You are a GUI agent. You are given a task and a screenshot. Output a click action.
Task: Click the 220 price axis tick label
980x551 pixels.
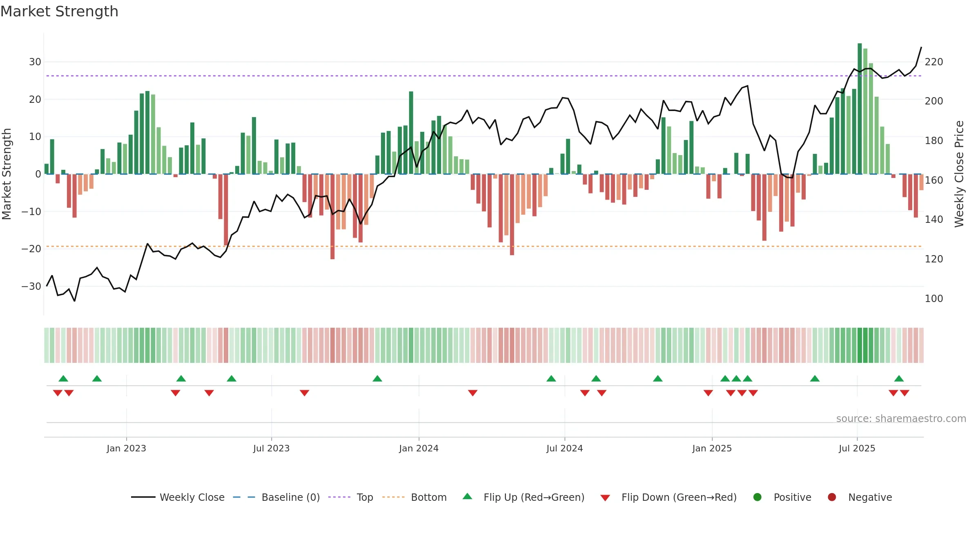(934, 62)
